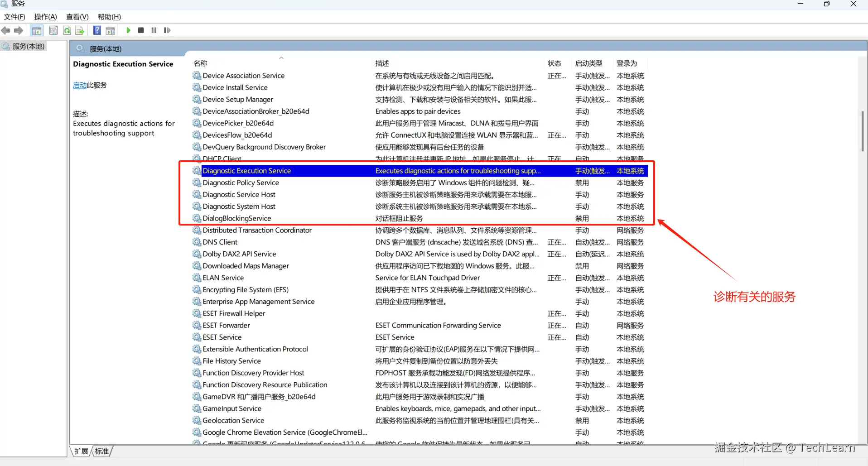Switch to the 标准 tab

tap(102, 451)
